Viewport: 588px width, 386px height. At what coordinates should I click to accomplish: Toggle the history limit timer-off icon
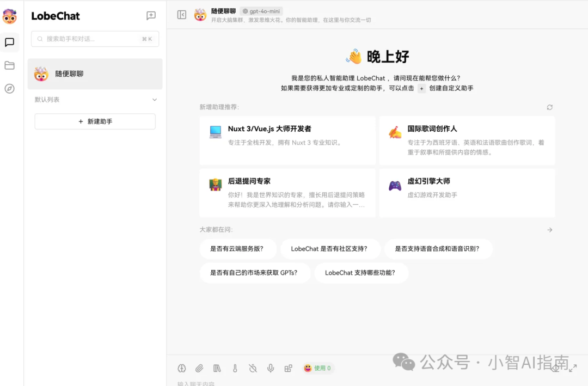(x=253, y=369)
